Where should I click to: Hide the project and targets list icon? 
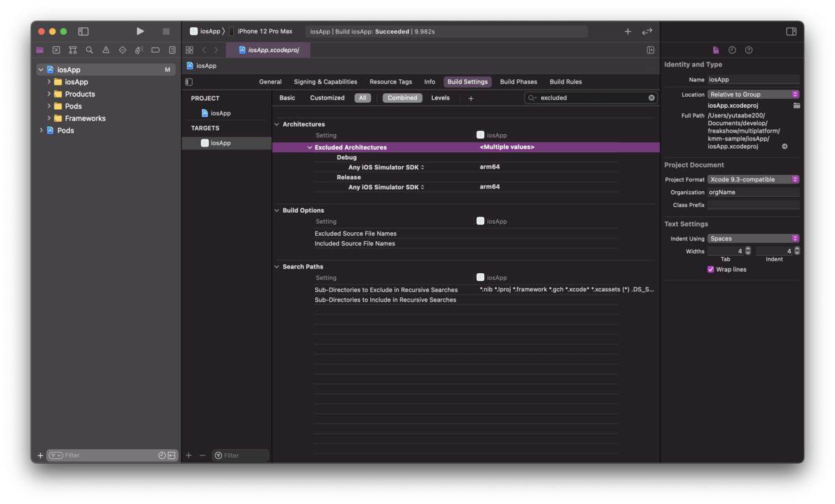[x=189, y=82]
